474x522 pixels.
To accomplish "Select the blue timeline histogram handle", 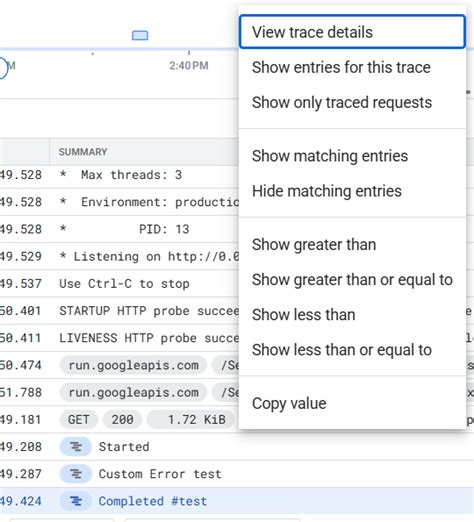I will tap(140, 35).
